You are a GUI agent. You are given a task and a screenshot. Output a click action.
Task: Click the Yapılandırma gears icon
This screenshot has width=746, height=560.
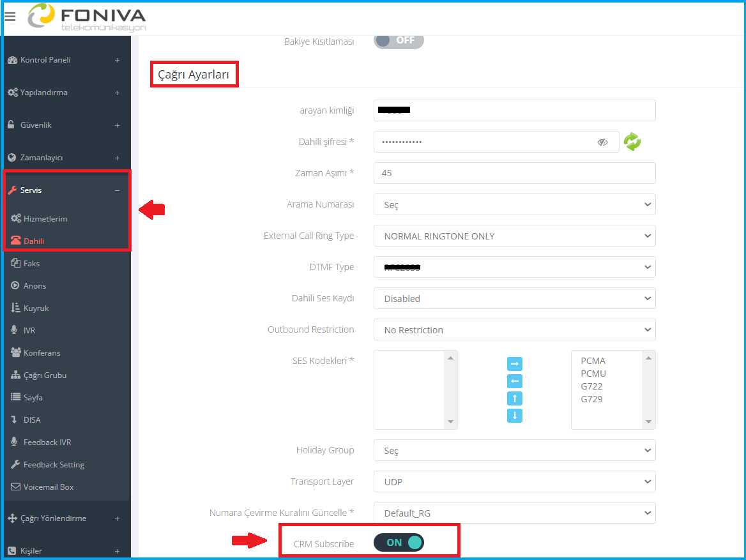[x=13, y=93]
